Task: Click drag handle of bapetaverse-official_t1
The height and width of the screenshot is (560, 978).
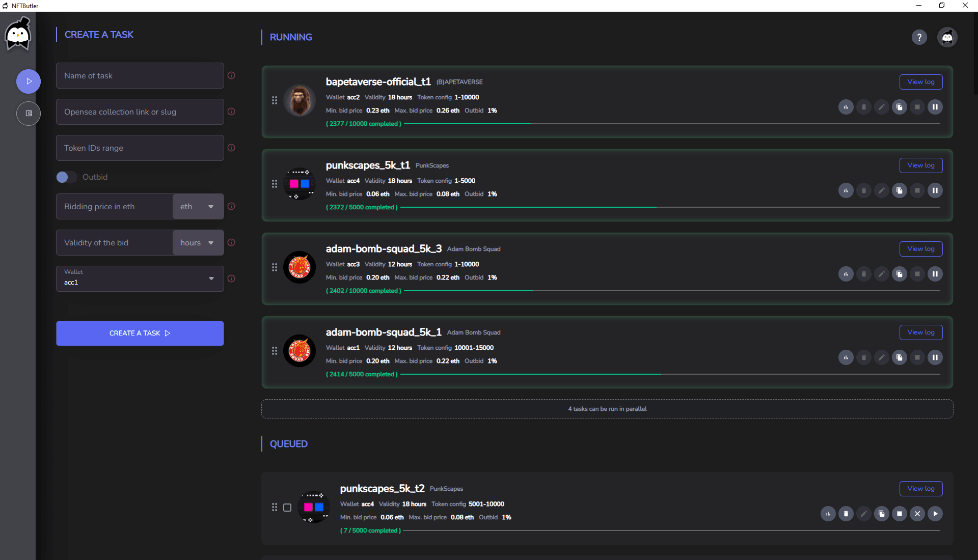Action: click(x=275, y=100)
